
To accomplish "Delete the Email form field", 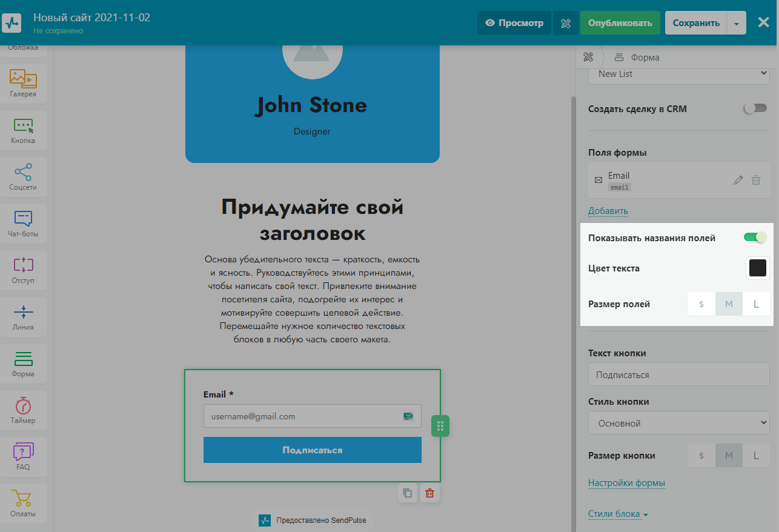I will point(756,180).
